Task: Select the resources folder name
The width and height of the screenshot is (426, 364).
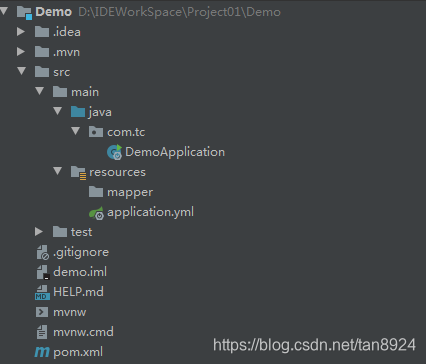Action: 117,172
